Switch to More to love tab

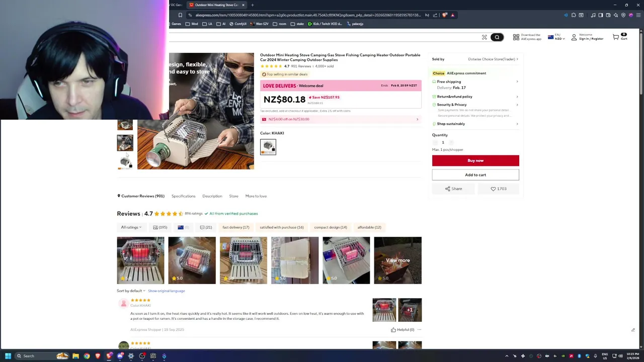[x=256, y=196]
